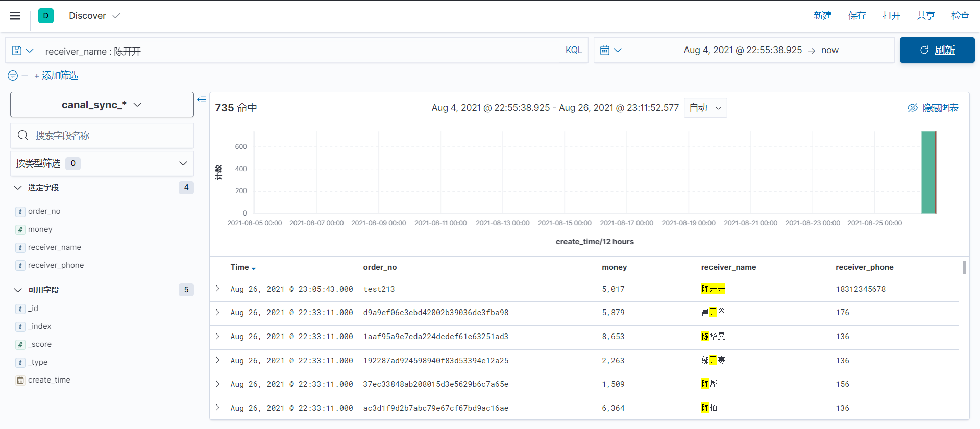Click the 搜索字段名称 search box
The height and width of the screenshot is (429, 980).
click(102, 135)
